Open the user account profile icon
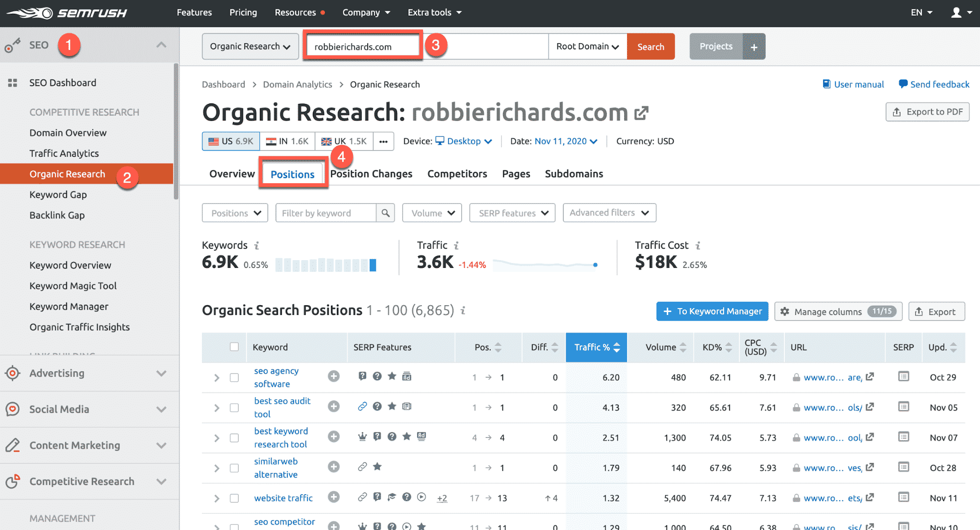This screenshot has height=530, width=980. (956, 13)
